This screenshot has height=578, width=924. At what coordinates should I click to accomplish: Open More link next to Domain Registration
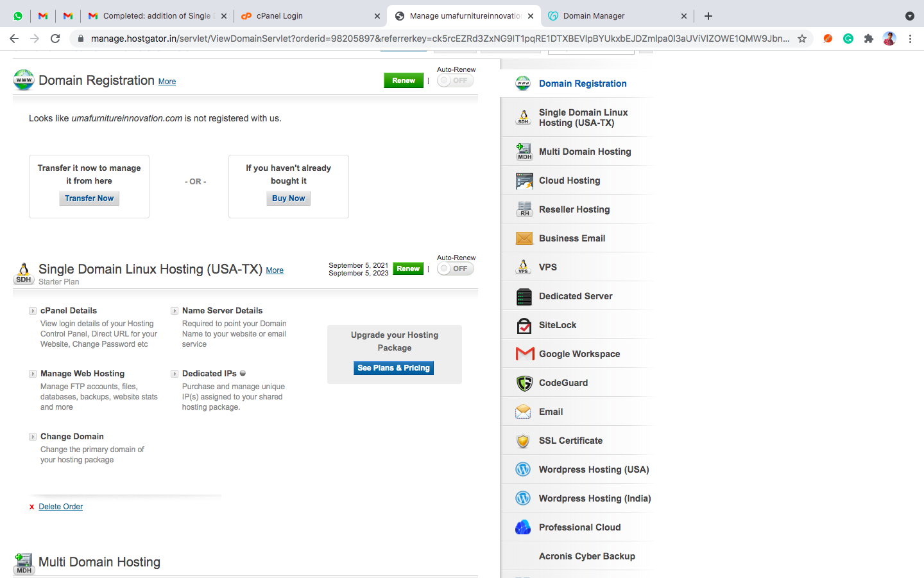pos(167,82)
